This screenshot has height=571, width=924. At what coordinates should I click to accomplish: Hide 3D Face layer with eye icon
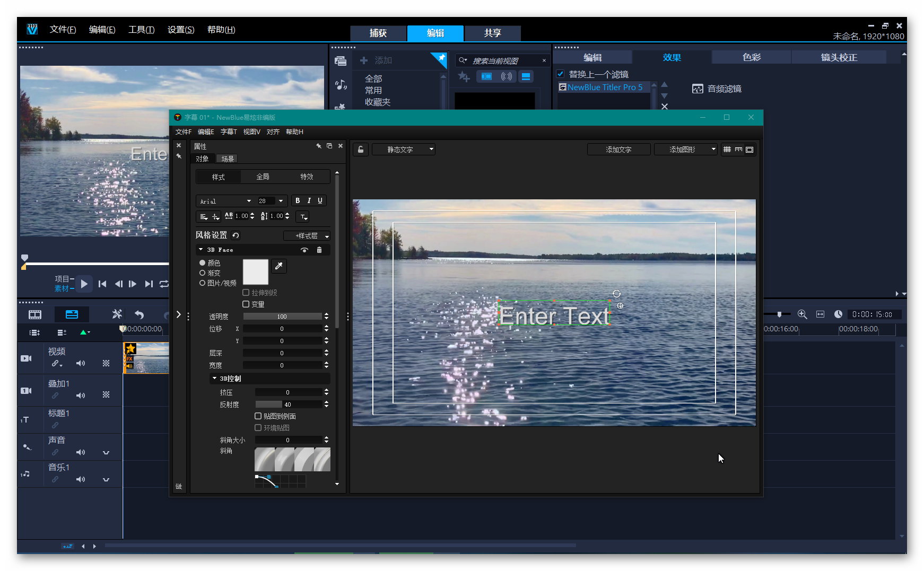(304, 250)
